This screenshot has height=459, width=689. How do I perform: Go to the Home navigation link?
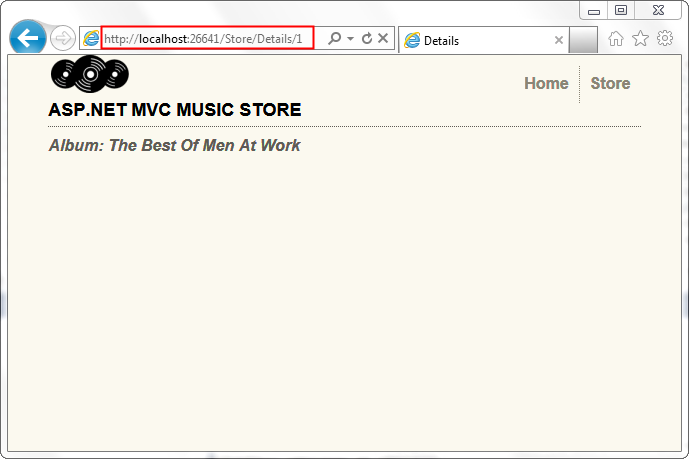546,83
